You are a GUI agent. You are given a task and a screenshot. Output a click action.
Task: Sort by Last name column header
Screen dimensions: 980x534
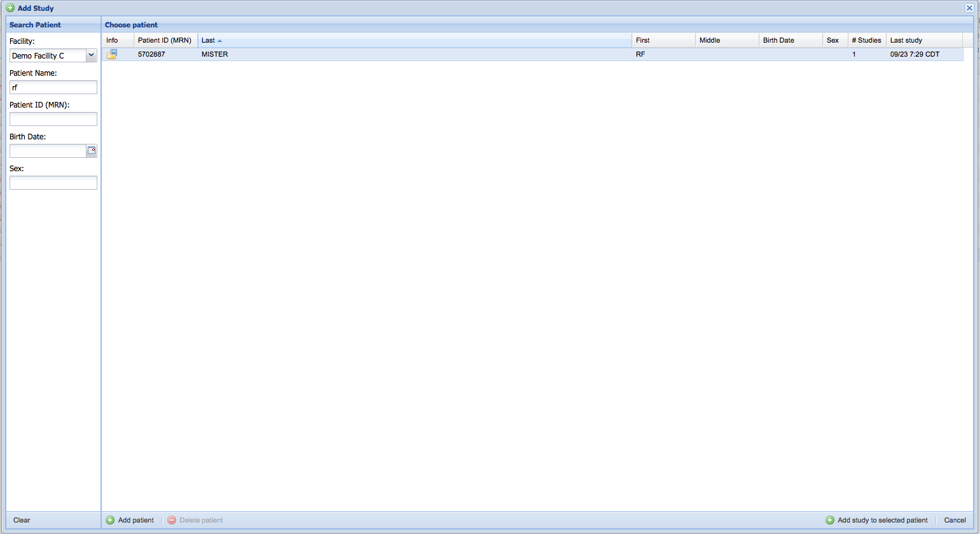point(415,40)
